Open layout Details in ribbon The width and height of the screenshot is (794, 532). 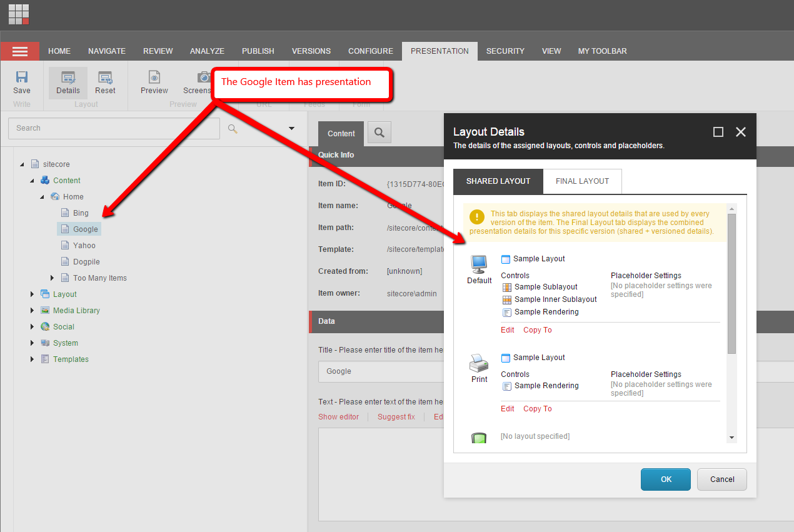(x=68, y=78)
